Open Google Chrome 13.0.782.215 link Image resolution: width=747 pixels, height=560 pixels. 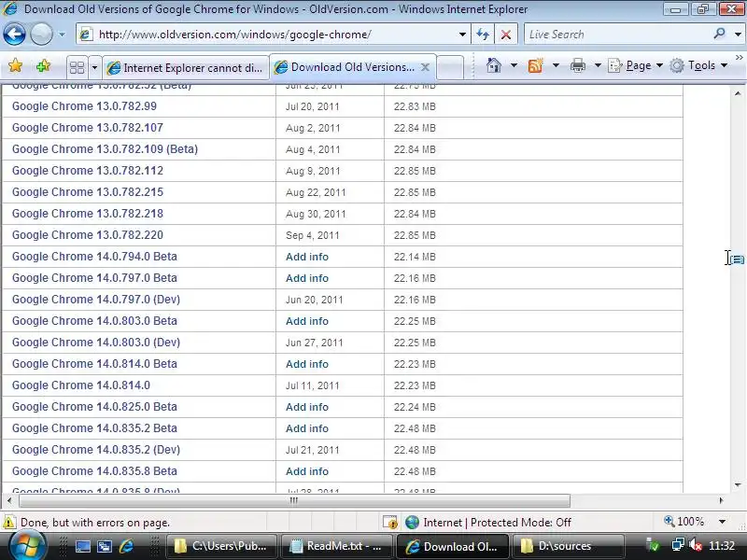pyautogui.click(x=88, y=192)
